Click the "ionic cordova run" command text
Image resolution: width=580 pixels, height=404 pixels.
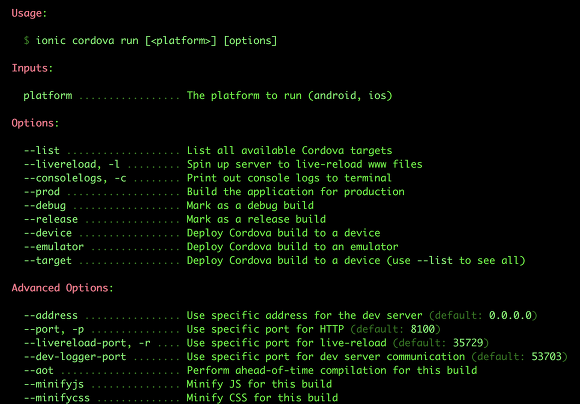(87, 40)
